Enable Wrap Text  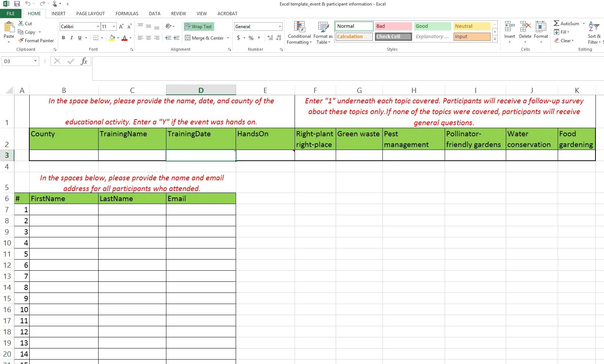[199, 26]
